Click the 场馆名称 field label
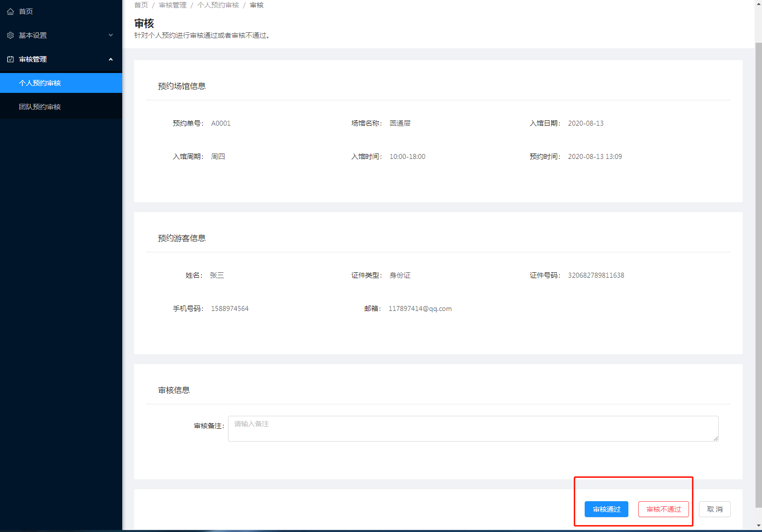 [367, 123]
